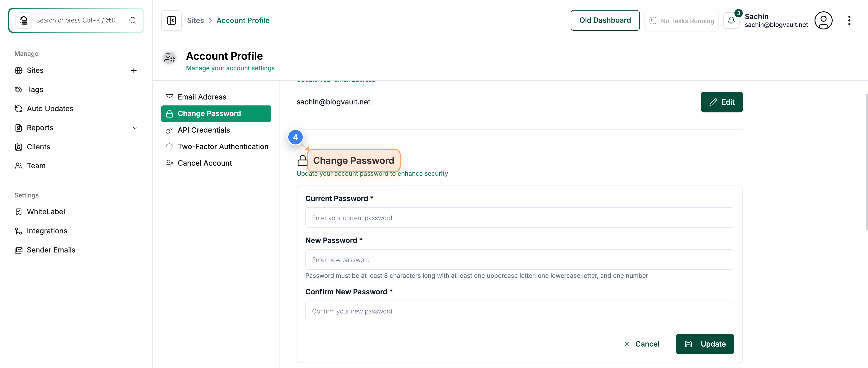Open the Integrations settings
The height and width of the screenshot is (368, 868).
pos(47,231)
